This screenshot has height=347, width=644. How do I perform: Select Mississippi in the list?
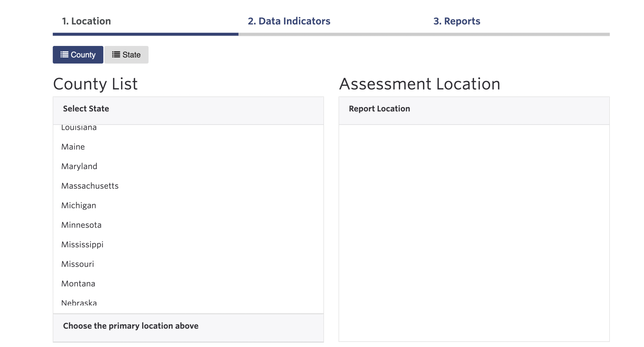point(82,244)
